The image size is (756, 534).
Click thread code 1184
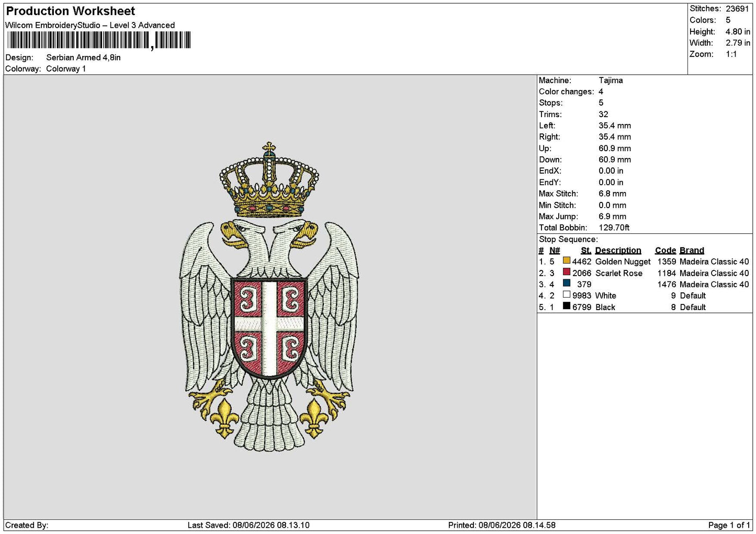tap(667, 273)
